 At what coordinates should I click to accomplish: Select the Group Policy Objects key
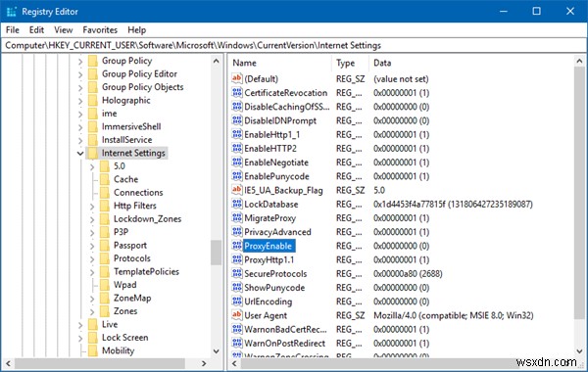click(142, 87)
